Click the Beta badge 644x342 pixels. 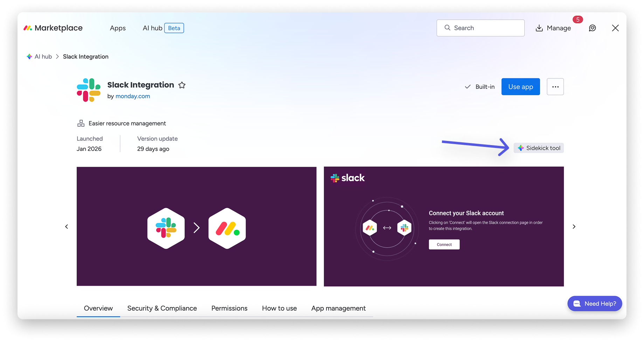[174, 28]
